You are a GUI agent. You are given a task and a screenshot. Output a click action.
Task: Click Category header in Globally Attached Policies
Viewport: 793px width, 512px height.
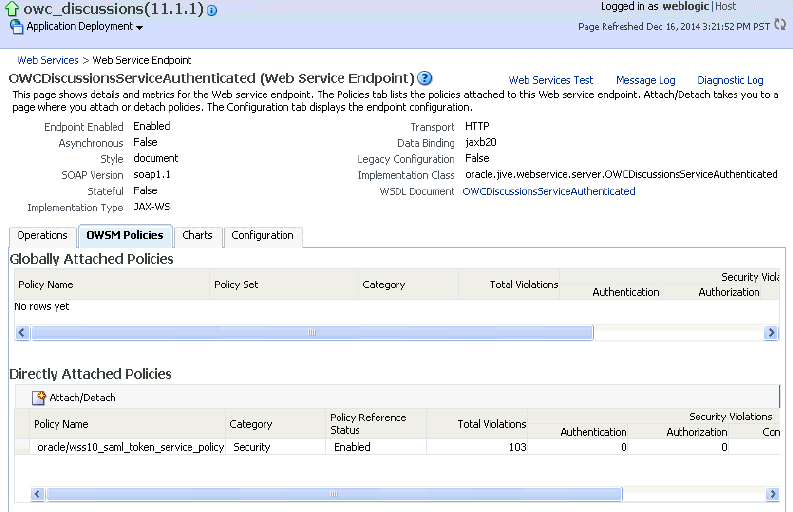(409, 284)
